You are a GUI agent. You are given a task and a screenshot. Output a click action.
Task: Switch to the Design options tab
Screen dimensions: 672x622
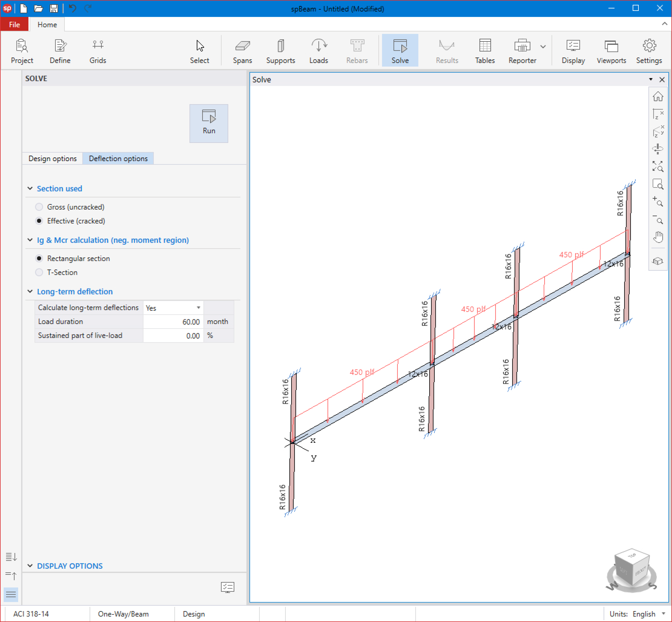tap(52, 159)
